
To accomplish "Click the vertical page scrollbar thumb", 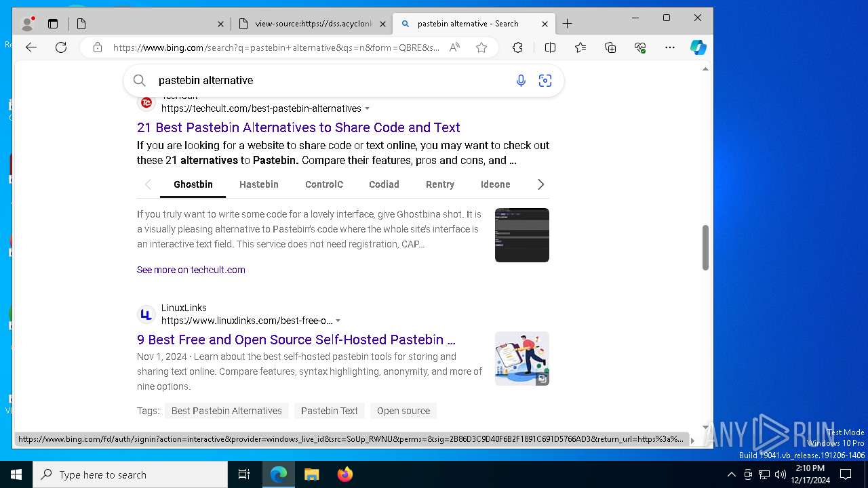I will point(705,247).
